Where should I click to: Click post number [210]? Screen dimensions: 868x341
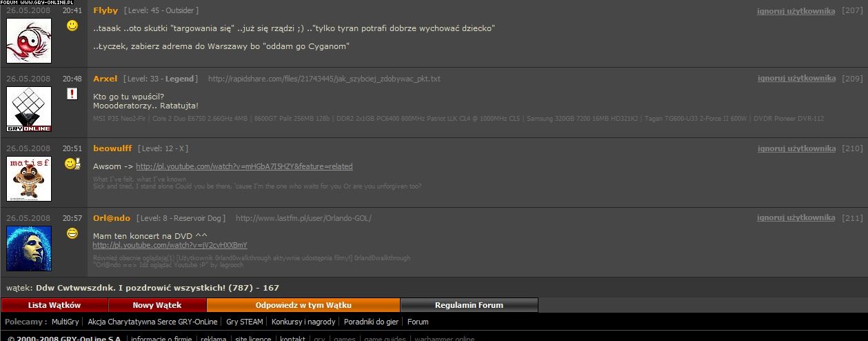tap(852, 148)
